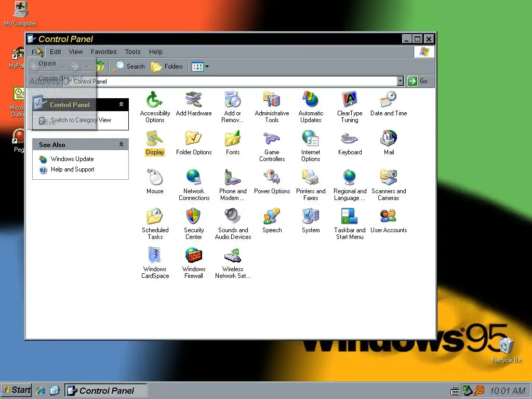Click the on-screen keyboard tray icon

(455, 391)
